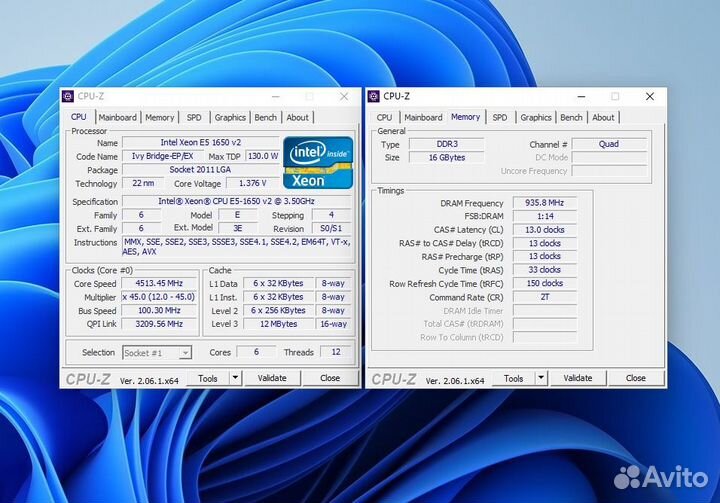Click the Specification field with 3.50GHz
720x503 pixels.
click(236, 201)
